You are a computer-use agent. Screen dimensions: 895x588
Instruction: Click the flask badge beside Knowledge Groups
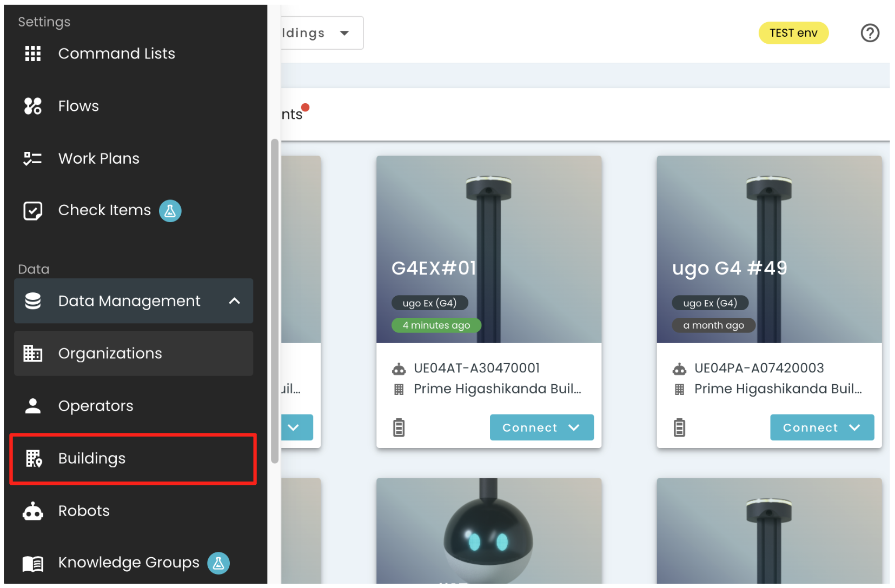pyautogui.click(x=218, y=563)
